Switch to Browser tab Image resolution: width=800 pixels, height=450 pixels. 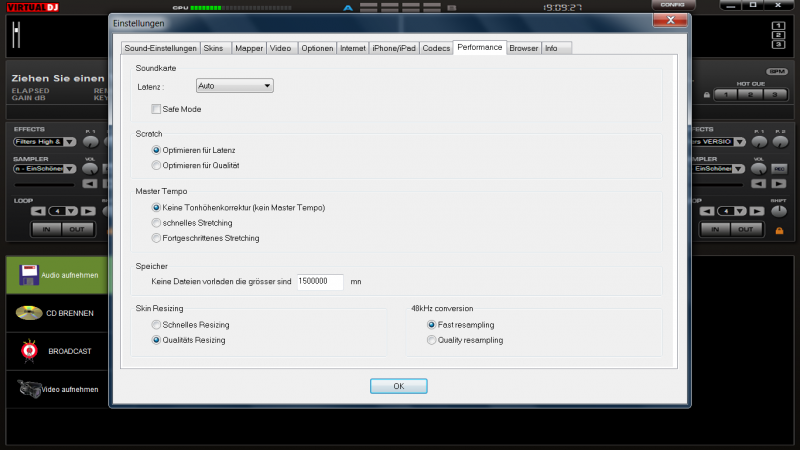523,48
